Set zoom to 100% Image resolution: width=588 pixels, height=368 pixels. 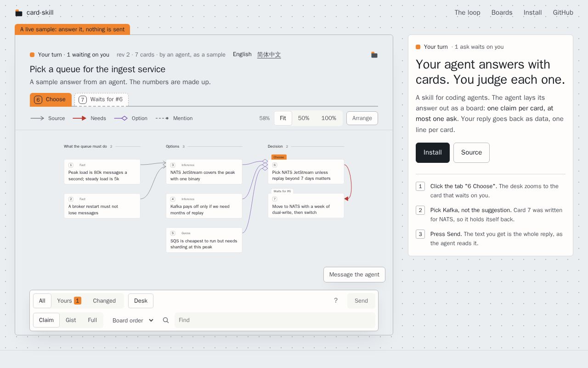pyautogui.click(x=328, y=118)
